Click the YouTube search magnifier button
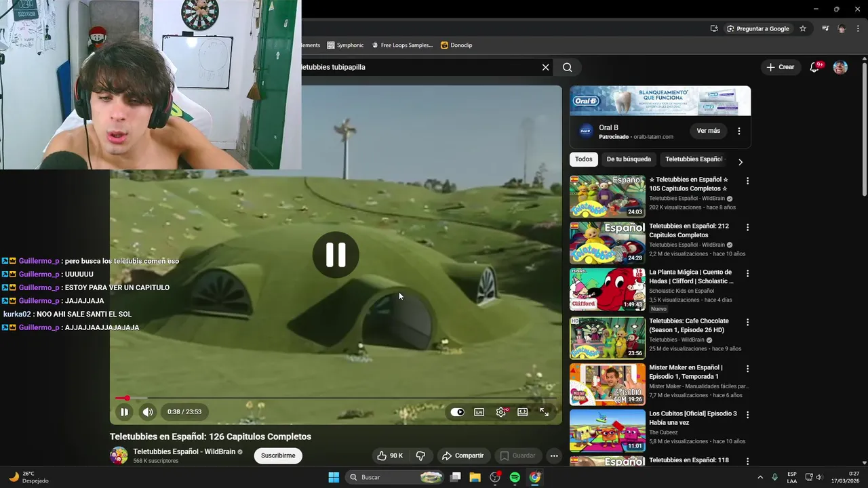 point(568,67)
